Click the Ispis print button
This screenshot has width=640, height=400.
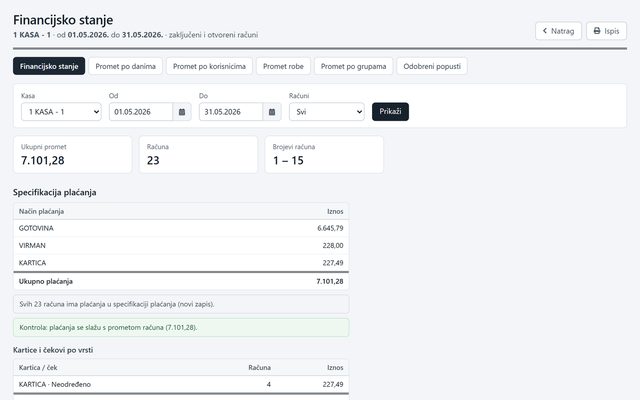tap(607, 31)
